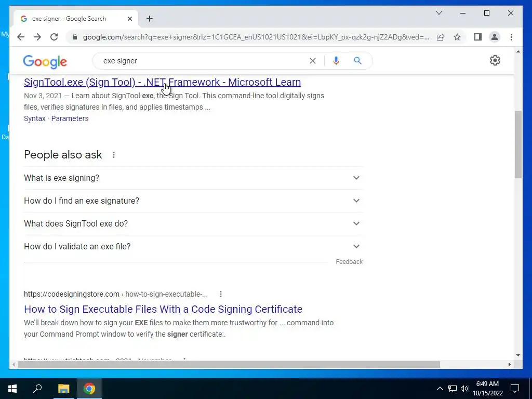Expand 'How do I find an exe signature?'

click(x=193, y=201)
